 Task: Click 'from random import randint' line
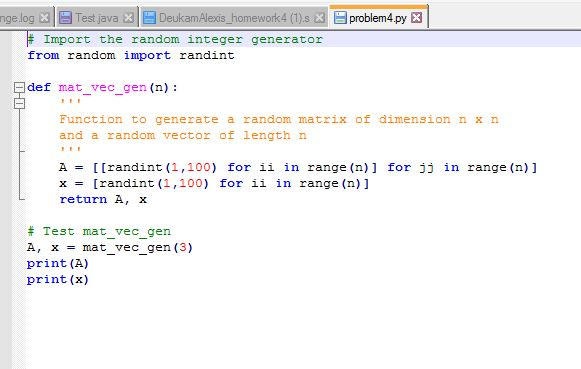coord(131,56)
